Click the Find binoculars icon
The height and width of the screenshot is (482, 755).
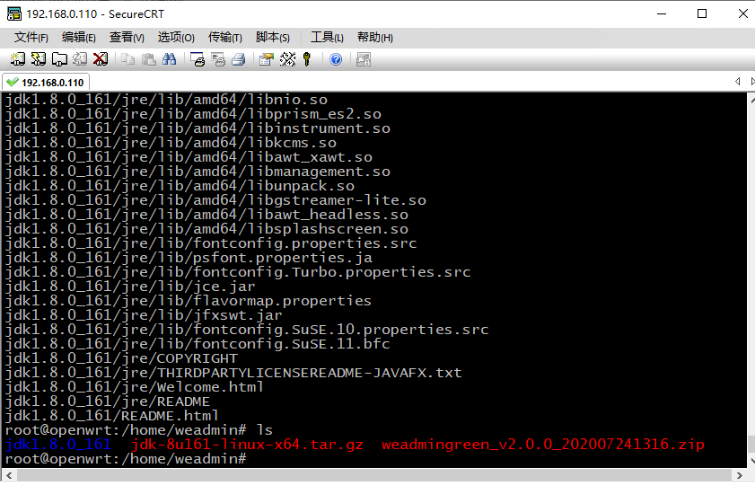pos(169,59)
